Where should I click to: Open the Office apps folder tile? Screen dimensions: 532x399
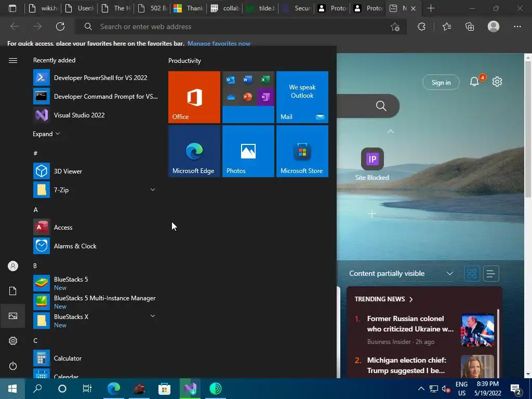(x=248, y=97)
